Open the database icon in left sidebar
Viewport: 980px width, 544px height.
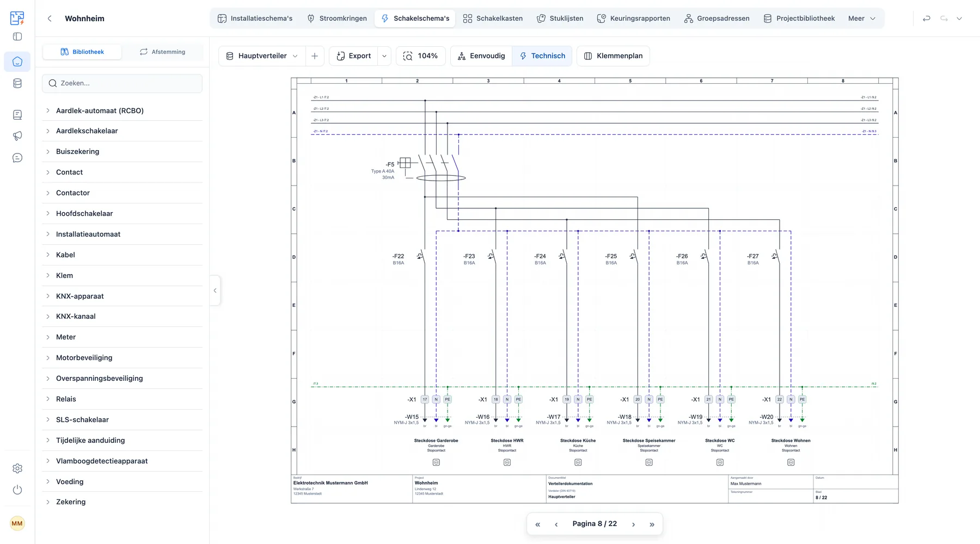(17, 83)
